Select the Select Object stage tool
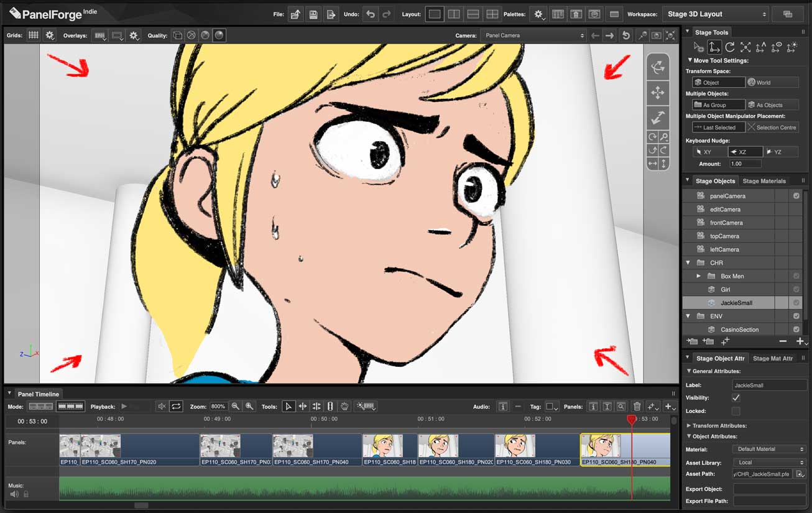The image size is (812, 513). click(x=699, y=47)
